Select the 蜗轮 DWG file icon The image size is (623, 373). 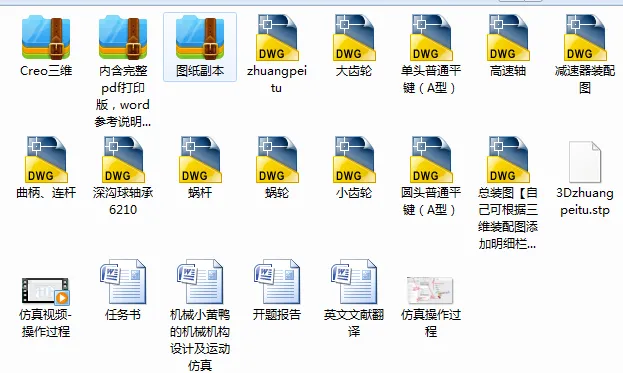277,160
